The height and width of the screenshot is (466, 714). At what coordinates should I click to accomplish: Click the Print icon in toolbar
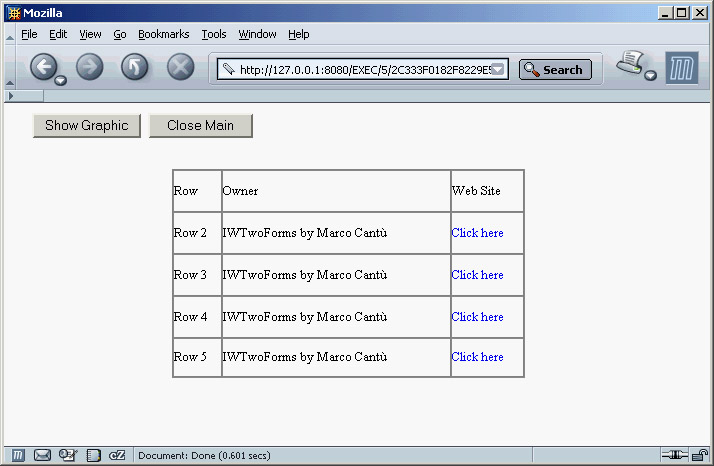point(630,65)
